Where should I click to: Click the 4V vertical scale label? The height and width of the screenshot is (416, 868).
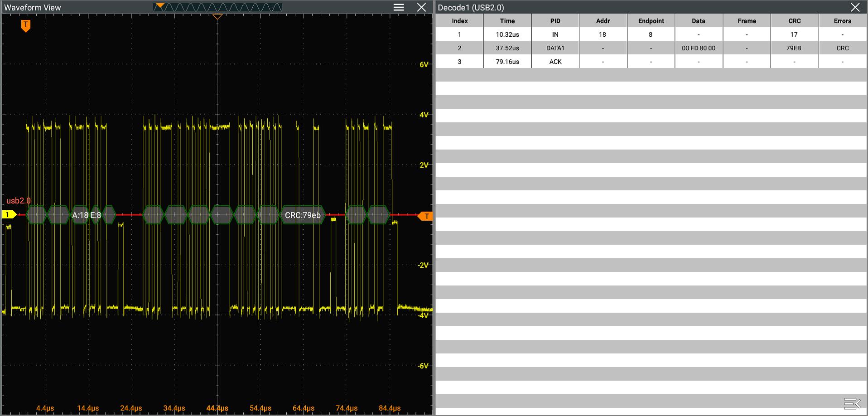point(424,115)
